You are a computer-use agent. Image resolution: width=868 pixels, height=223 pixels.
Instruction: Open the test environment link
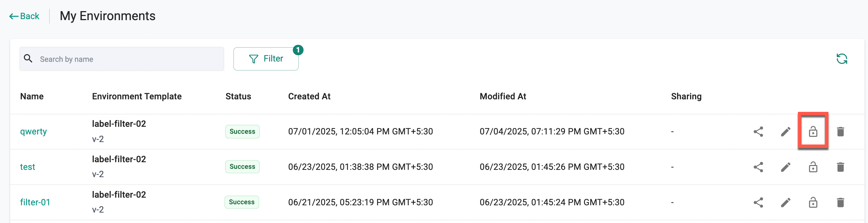(x=28, y=167)
